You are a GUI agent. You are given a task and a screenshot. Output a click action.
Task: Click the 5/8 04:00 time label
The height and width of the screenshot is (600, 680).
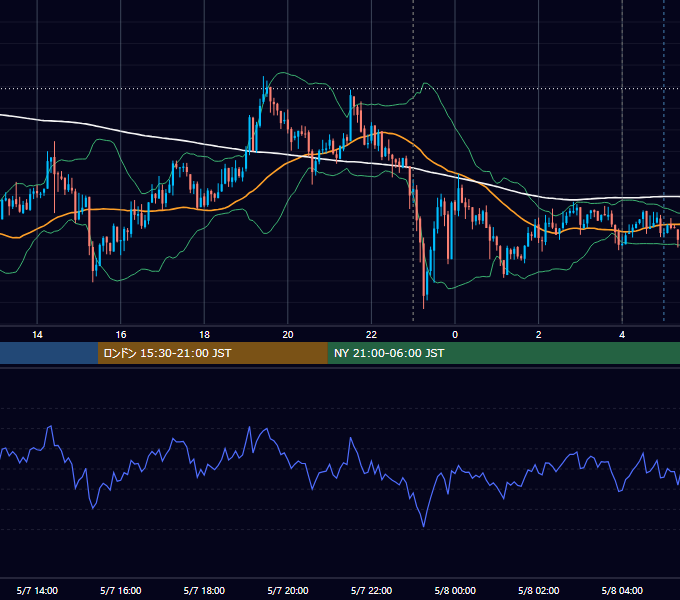pyautogui.click(x=622, y=590)
